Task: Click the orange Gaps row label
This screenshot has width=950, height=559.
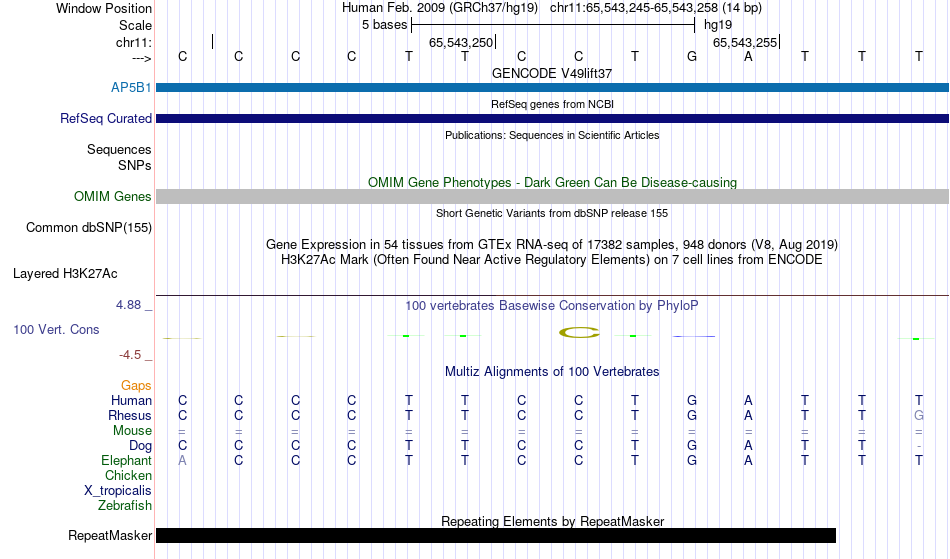Action: click(136, 386)
